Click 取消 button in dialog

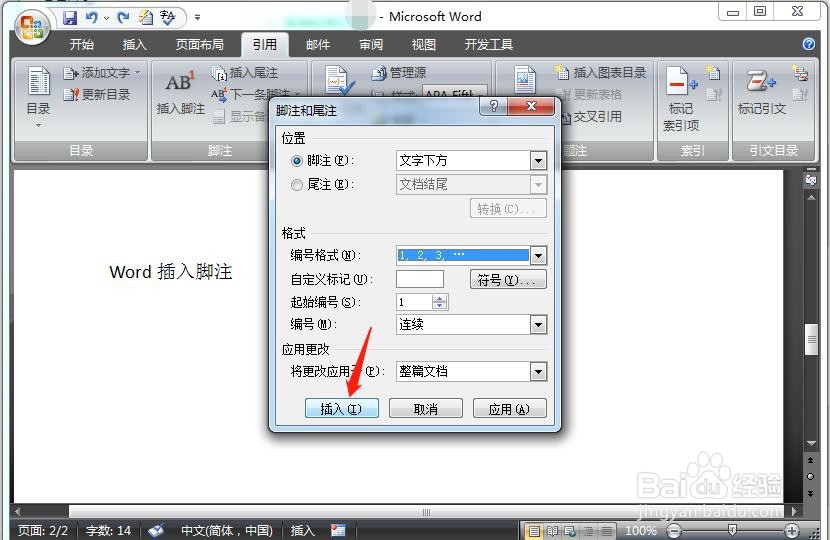coord(426,409)
